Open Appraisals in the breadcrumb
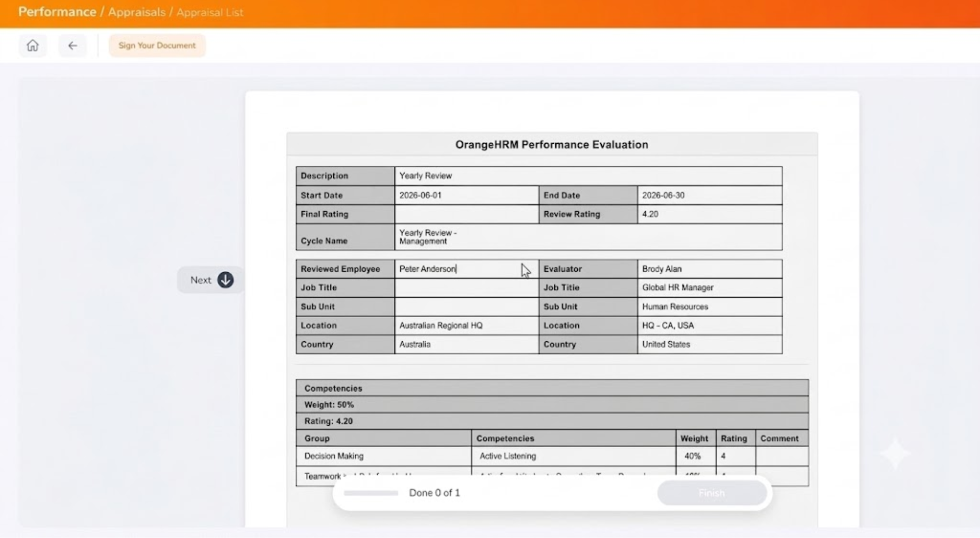 click(137, 12)
